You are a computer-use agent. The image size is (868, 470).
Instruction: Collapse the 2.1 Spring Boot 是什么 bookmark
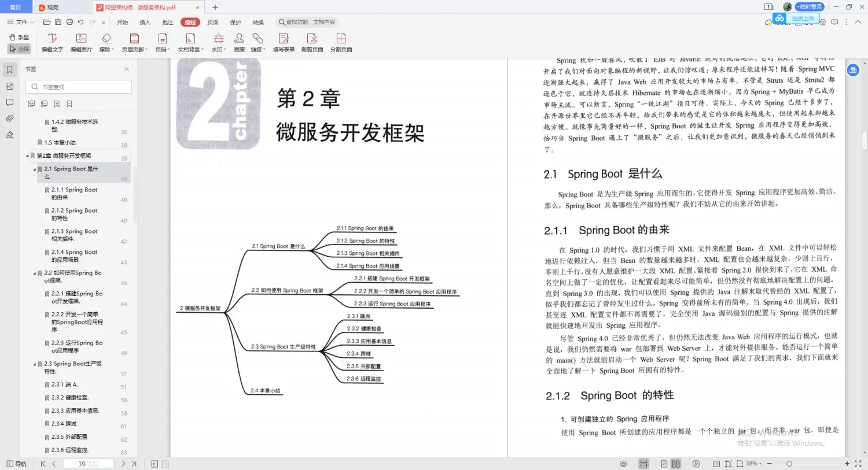pos(34,169)
